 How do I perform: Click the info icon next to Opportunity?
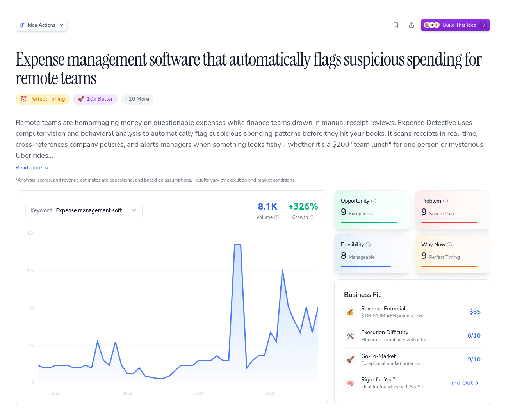[x=374, y=201]
